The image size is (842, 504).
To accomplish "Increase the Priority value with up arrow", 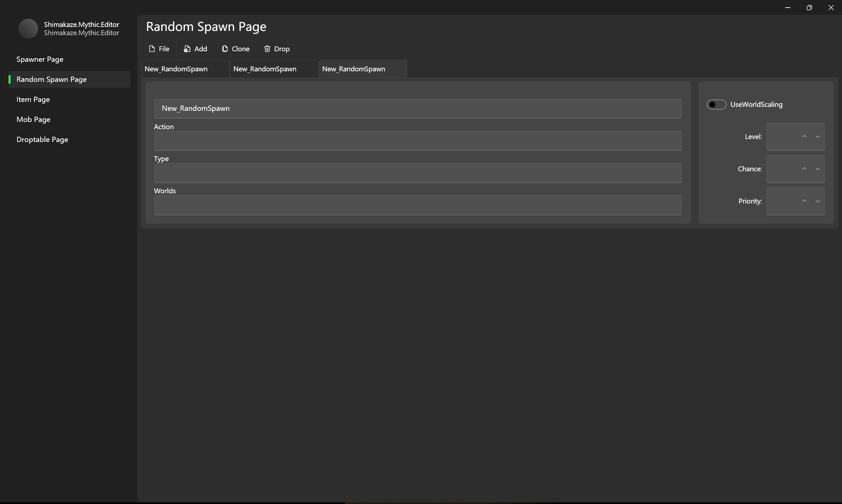I will (x=804, y=201).
